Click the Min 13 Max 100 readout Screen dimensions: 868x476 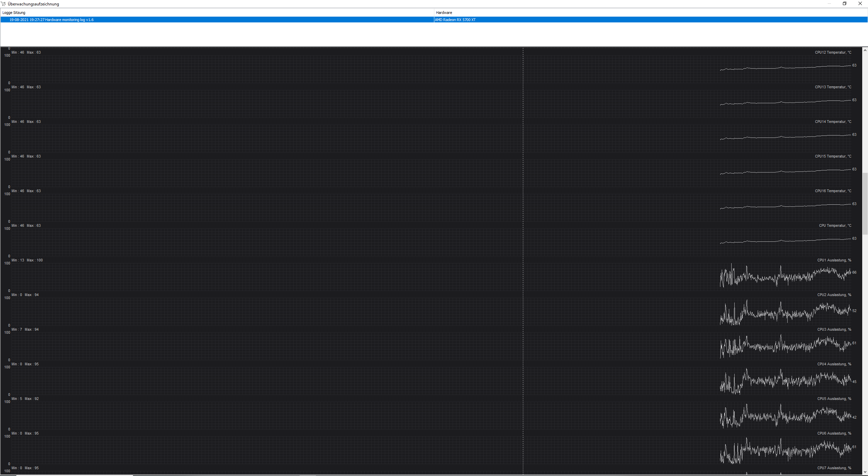click(27, 260)
